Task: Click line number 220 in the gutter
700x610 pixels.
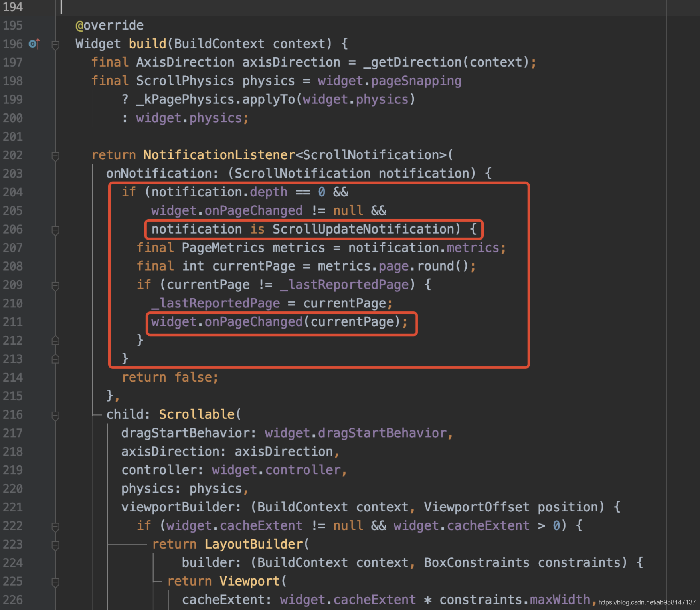Action: (13, 489)
